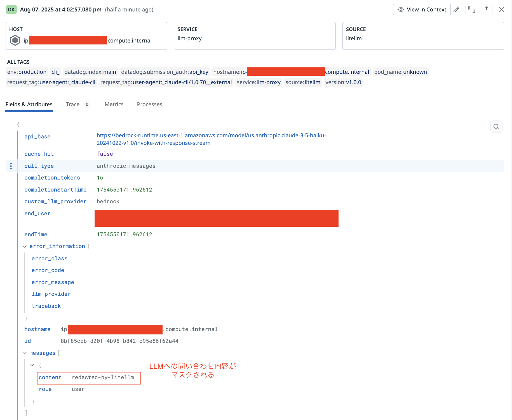Image resolution: width=512 pixels, height=420 pixels.
Task: Collapse the first messages object
Action: coord(32,365)
